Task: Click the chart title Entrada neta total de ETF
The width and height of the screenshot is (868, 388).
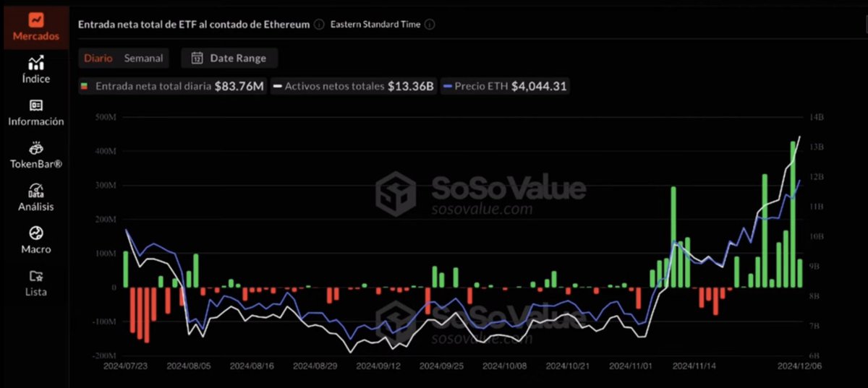Action: click(194, 24)
